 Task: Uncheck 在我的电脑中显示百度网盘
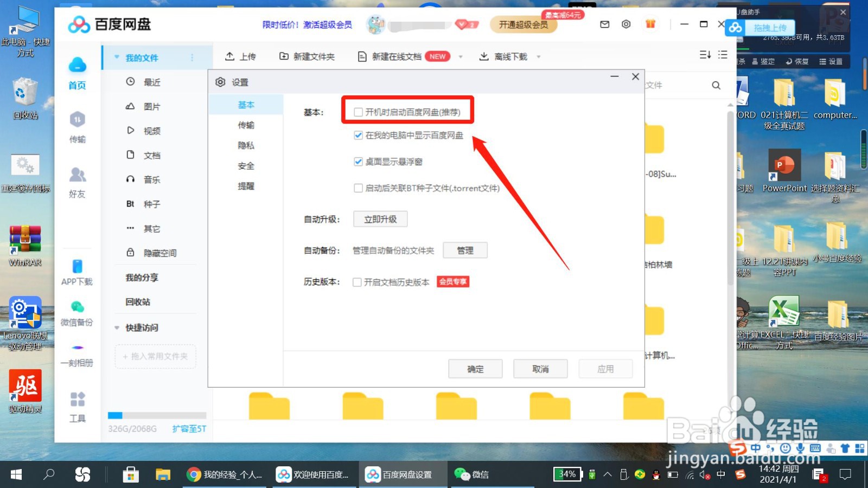pyautogui.click(x=358, y=135)
